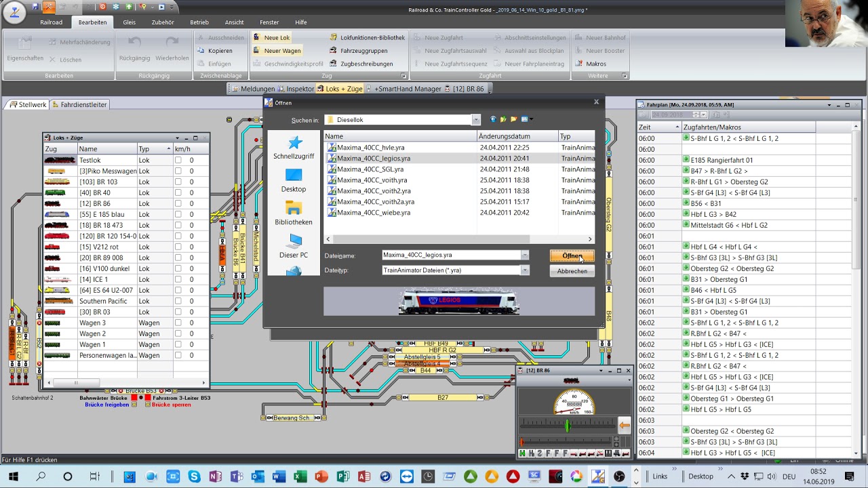Screen dimensions: 868x488
Task: Toggle checkbox for [14] ICE 1 row
Action: (x=178, y=280)
